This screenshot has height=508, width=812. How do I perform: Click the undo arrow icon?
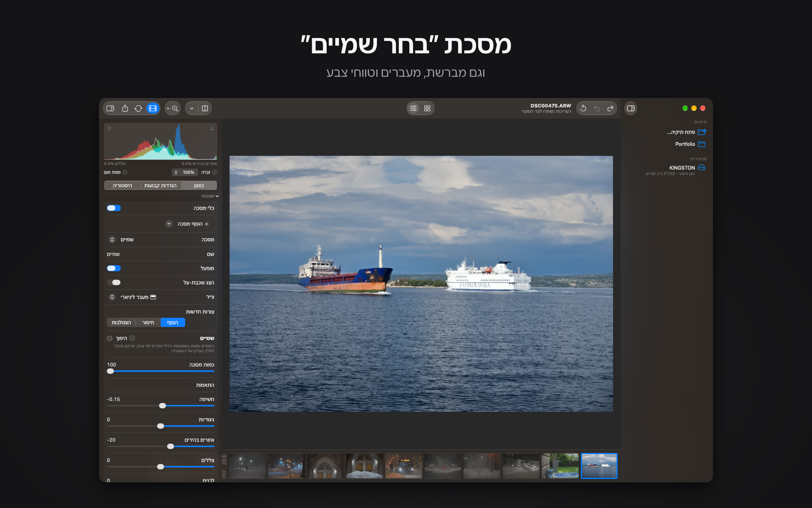tap(597, 108)
